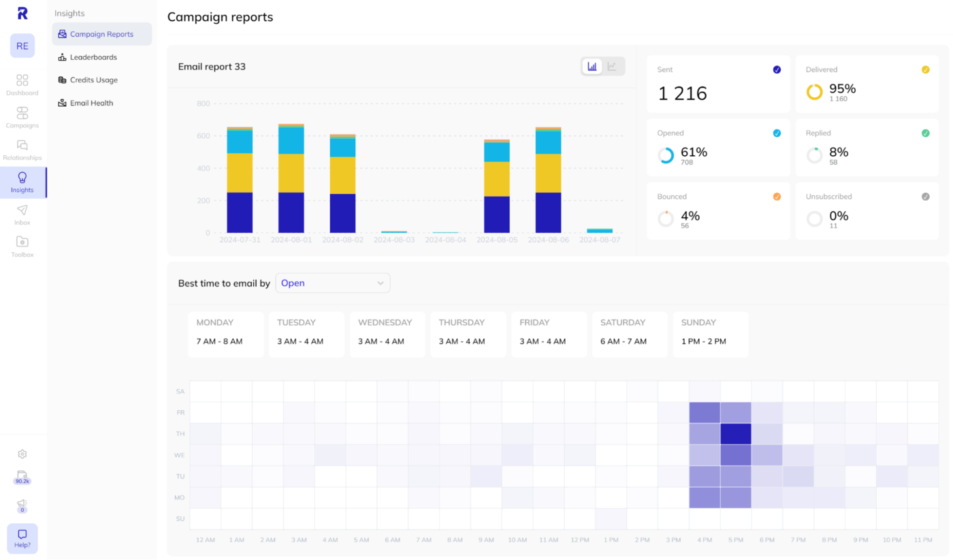Click the Unsubscribed 0% donut gauge
Image resolution: width=953 pixels, height=560 pixels.
pos(814,219)
